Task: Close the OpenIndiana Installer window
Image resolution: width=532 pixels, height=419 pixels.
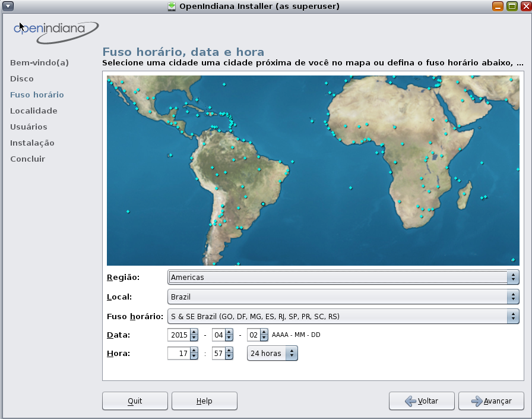Action: pos(525,6)
